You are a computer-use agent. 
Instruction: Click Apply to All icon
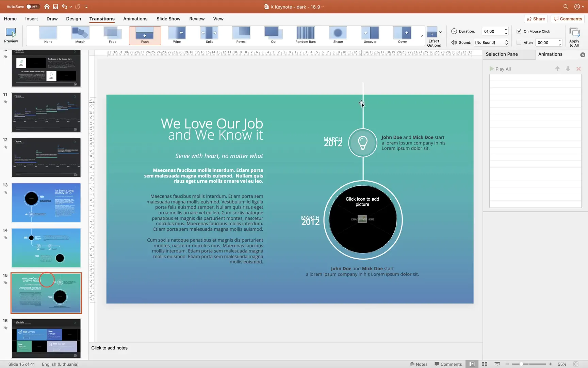pos(574,37)
